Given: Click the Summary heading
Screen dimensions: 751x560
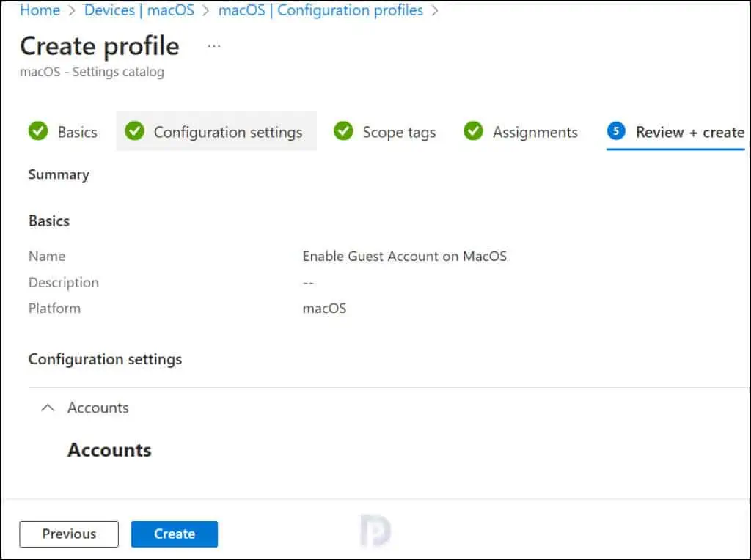Looking at the screenshot, I should pos(59,174).
